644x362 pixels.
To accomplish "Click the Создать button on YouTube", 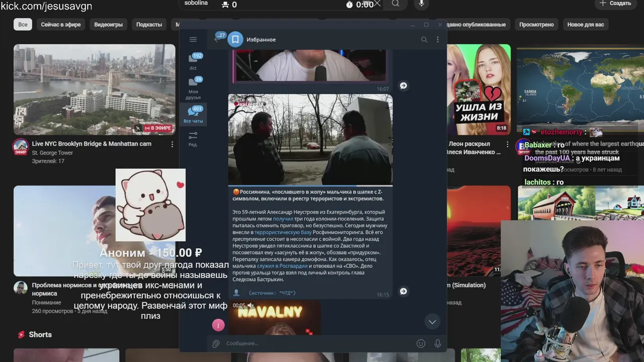I will (x=615, y=4).
